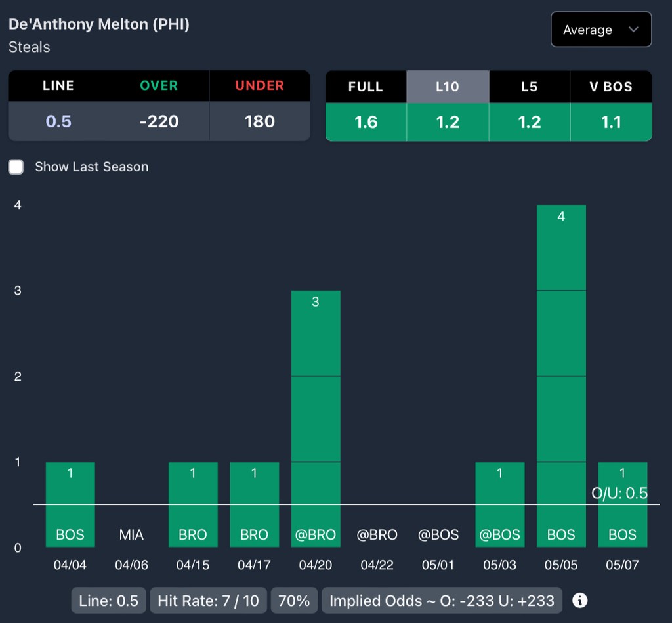The width and height of the screenshot is (672, 623).
Task: Click the Over odds value -220
Action: [159, 121]
